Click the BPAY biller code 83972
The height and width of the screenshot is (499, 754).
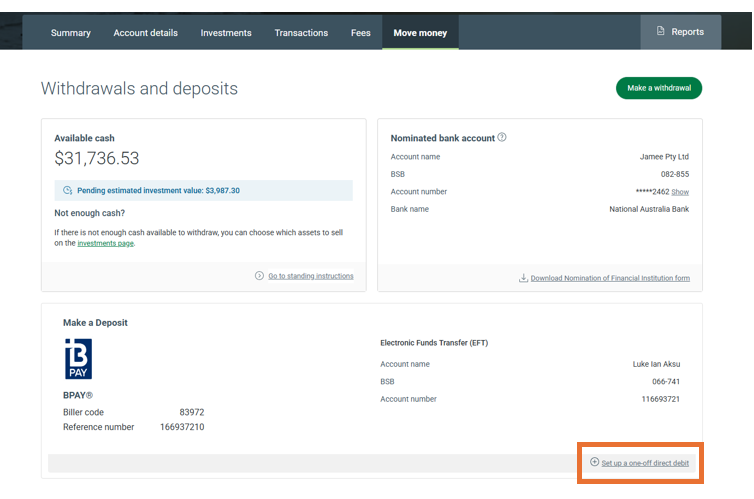tap(192, 412)
